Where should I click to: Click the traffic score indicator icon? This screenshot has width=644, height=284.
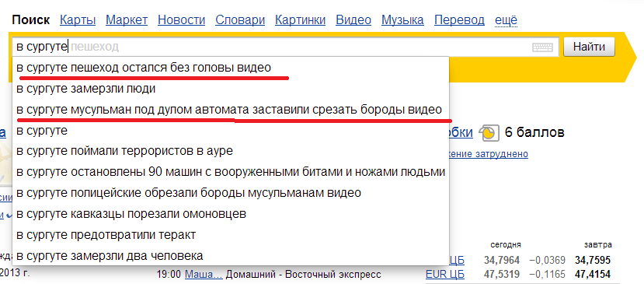coord(489,133)
